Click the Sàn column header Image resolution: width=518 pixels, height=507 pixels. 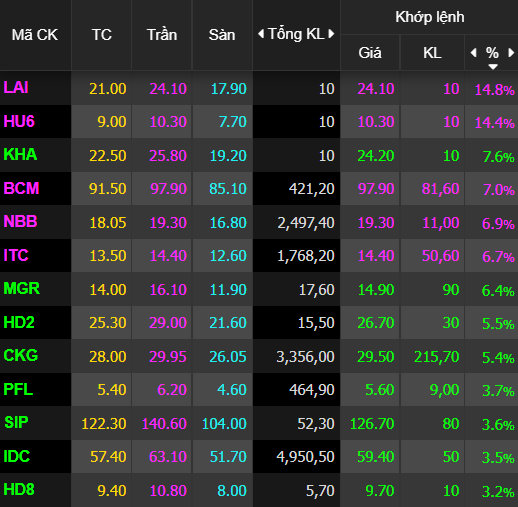coord(222,35)
